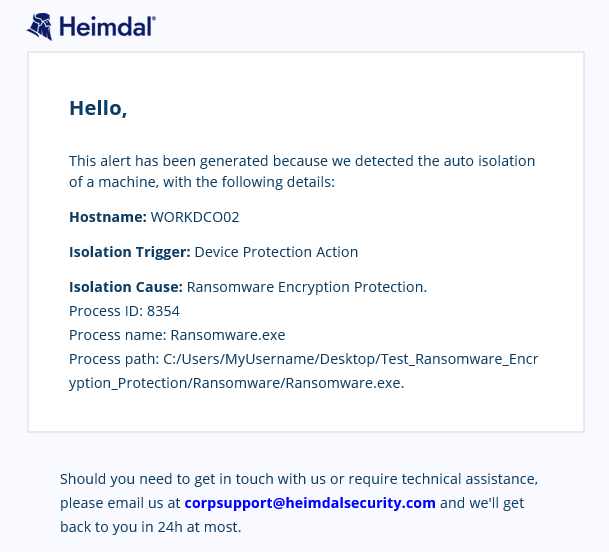Screen dimensions: 609x552
Task: Click Ransomware Encryption Protection text
Action: [x=307, y=287]
